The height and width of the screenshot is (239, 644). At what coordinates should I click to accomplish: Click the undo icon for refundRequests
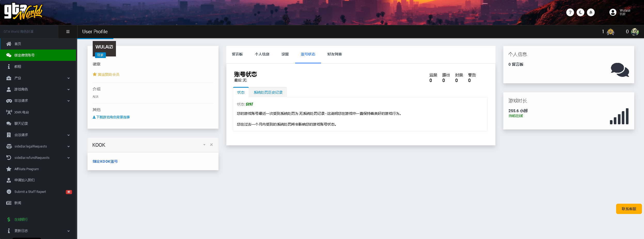pyautogui.click(x=9, y=158)
